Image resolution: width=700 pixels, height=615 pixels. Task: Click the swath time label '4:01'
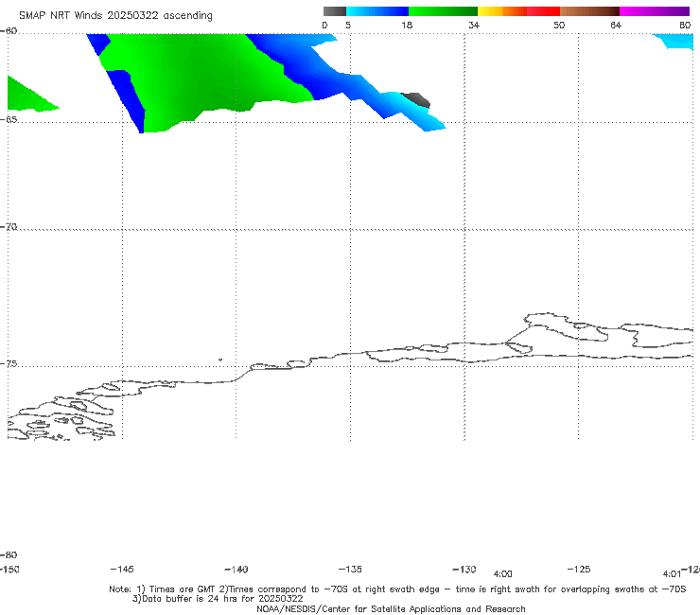(672, 574)
